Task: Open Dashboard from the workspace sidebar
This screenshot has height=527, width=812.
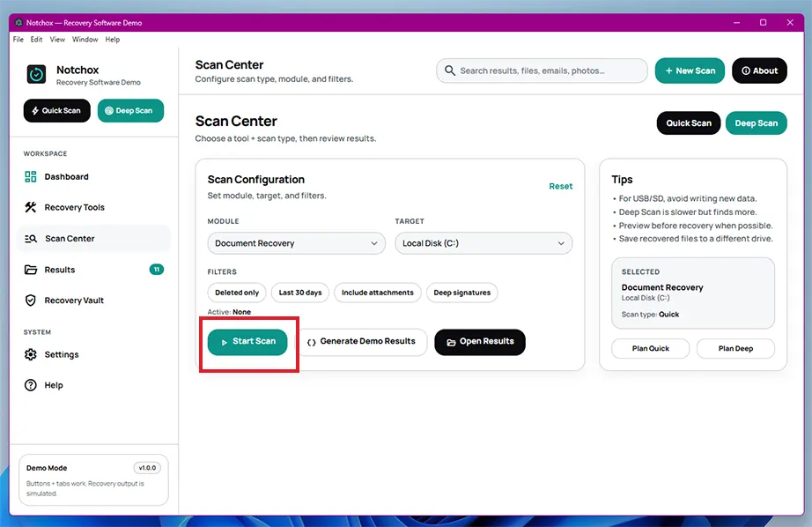Action: 93,177
